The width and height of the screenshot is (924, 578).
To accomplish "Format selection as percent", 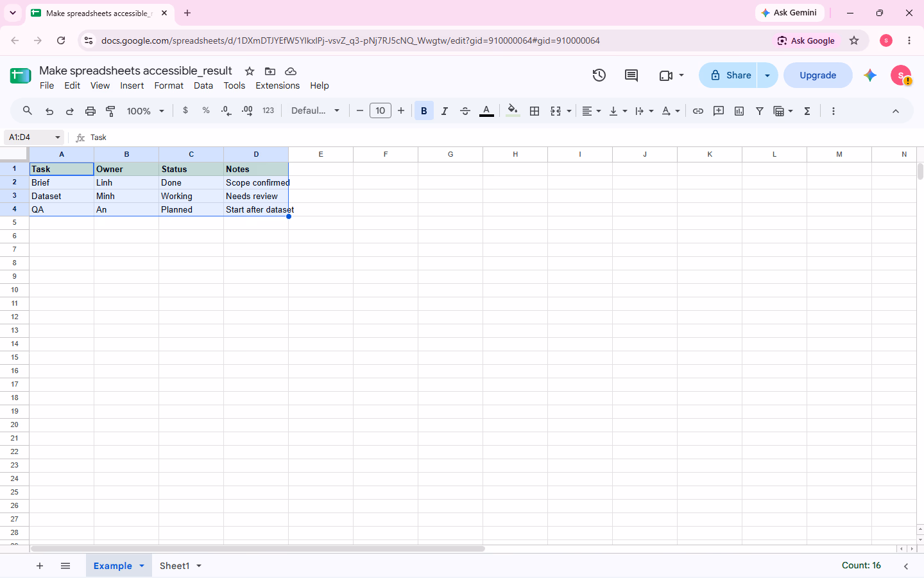I will (x=206, y=110).
